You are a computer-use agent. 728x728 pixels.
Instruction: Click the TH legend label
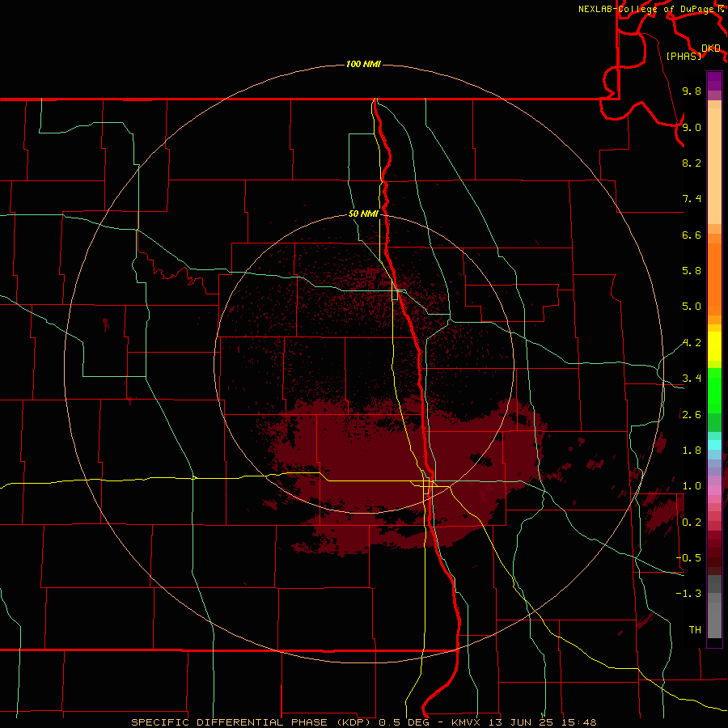[695, 630]
